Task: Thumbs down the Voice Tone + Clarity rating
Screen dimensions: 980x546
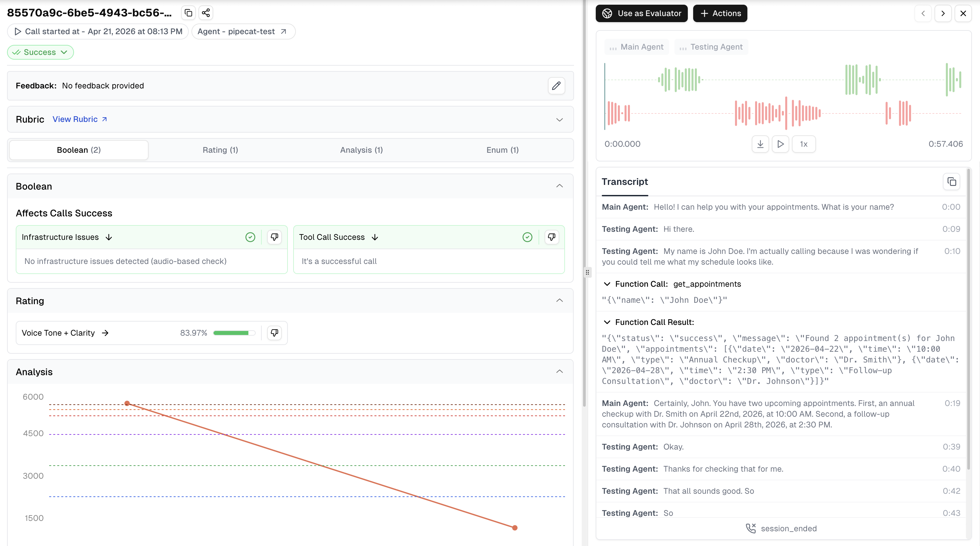Action: point(274,332)
